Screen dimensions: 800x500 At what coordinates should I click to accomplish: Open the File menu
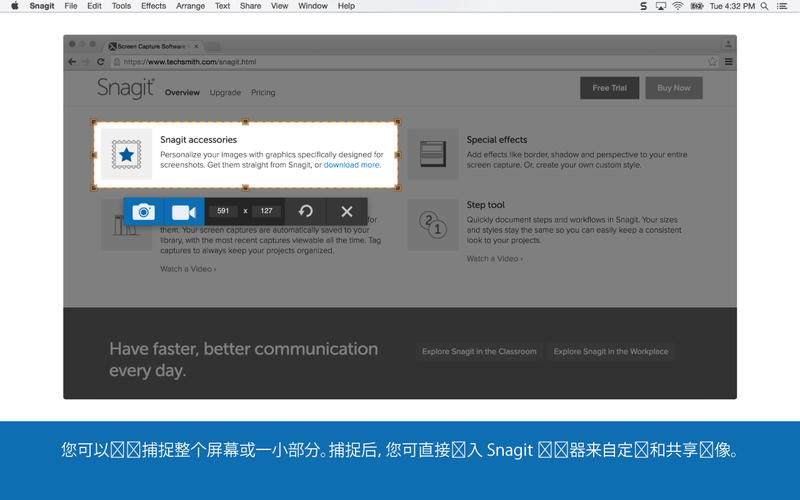(71, 6)
